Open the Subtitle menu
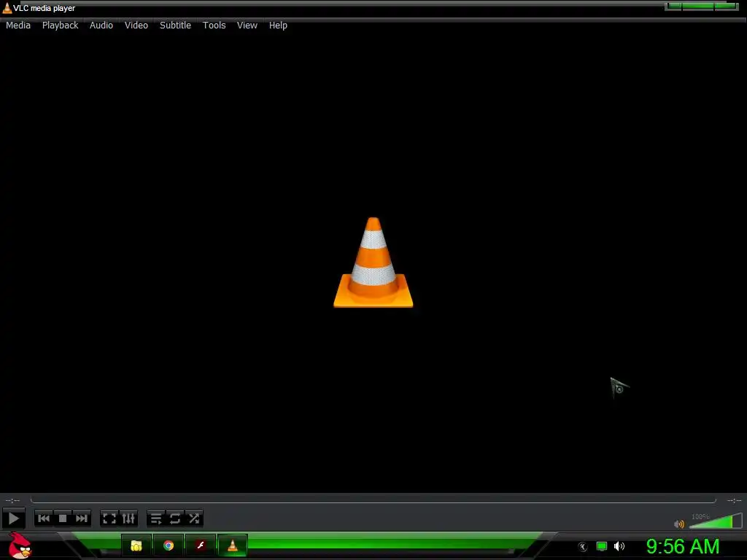Viewport: 747px width, 560px height. coord(175,26)
